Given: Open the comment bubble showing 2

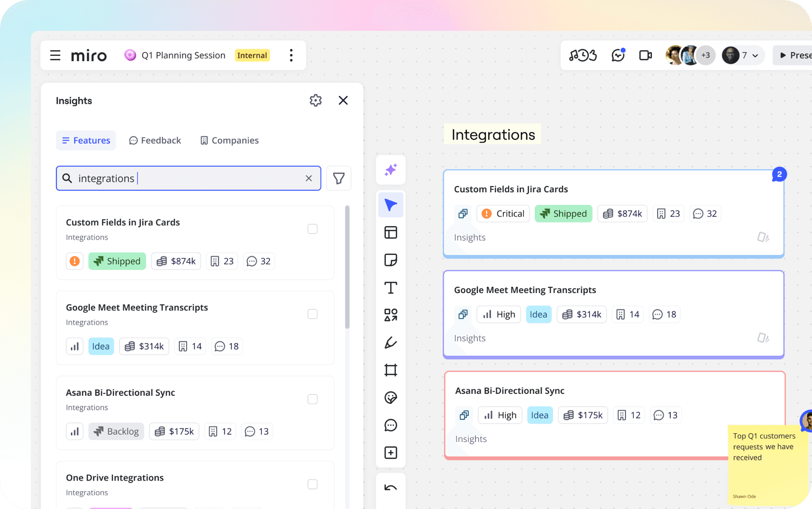Looking at the screenshot, I should pyautogui.click(x=779, y=174).
